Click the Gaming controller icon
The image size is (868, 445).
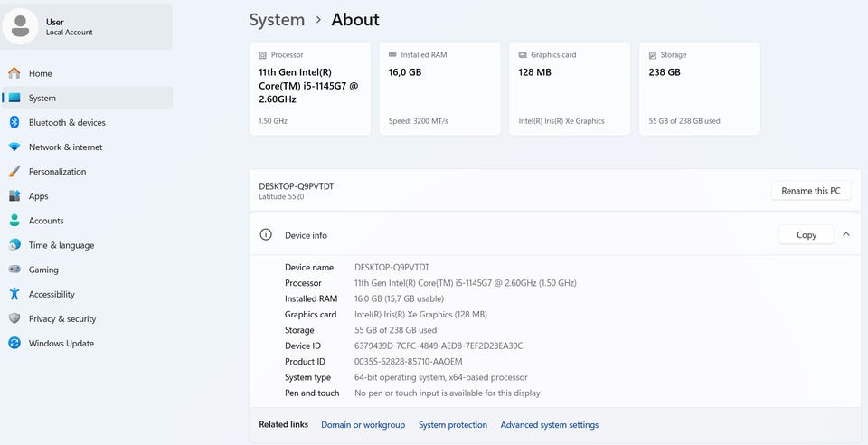[14, 270]
